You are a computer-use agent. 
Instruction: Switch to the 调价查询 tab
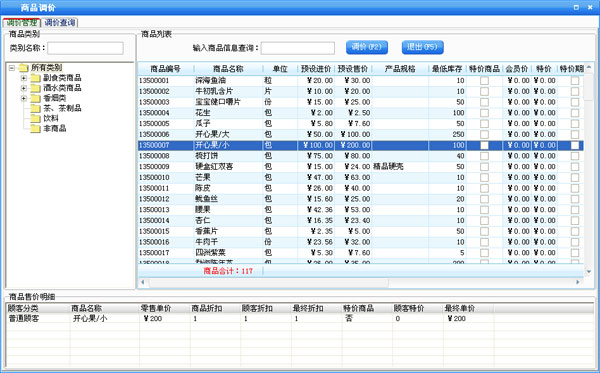[59, 23]
